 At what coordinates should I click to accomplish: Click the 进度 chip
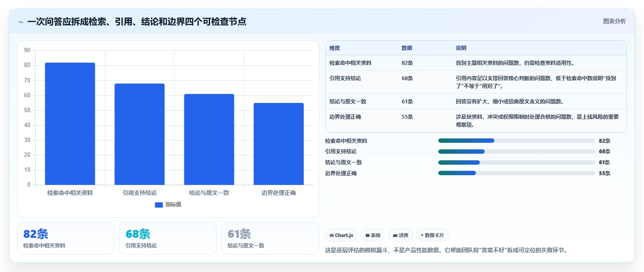(401, 235)
